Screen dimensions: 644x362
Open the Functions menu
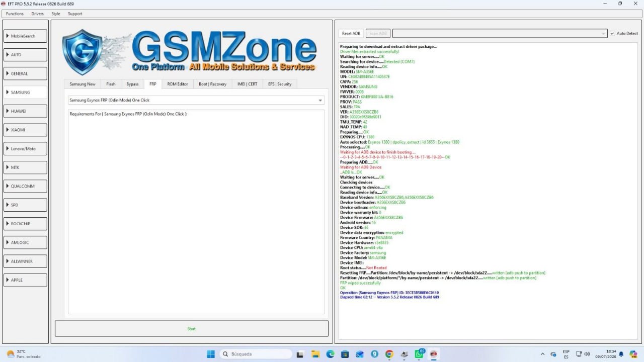coord(15,14)
